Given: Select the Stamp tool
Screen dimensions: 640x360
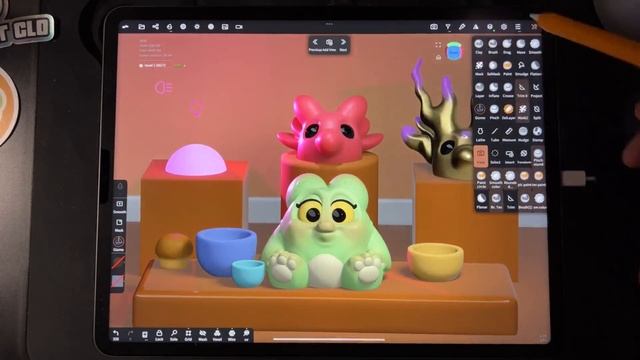Looking at the screenshot, I should pos(538,133).
